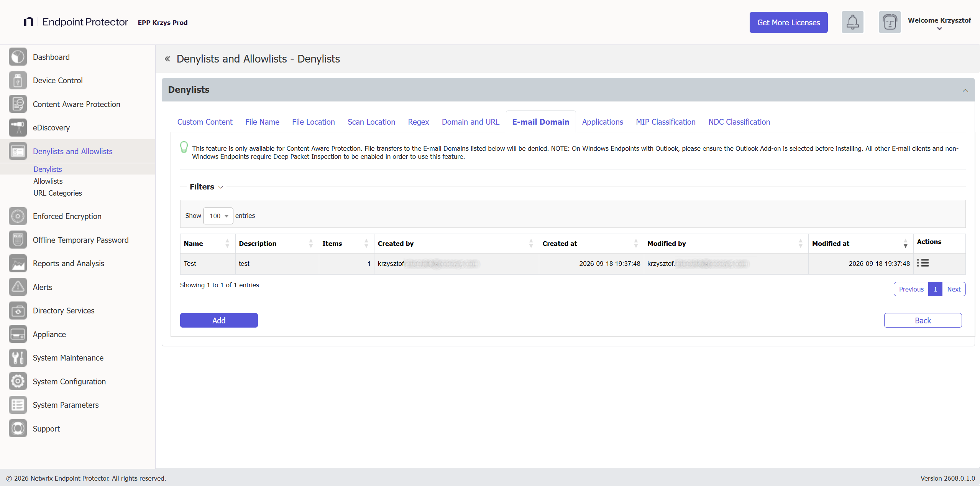Image resolution: width=980 pixels, height=486 pixels.
Task: Sort table by Modified at column
Action: point(860,244)
